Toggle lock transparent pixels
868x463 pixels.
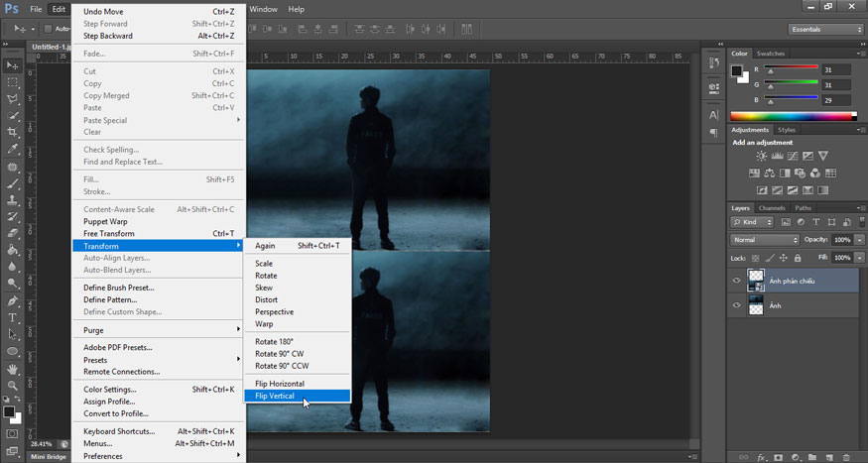(x=755, y=258)
